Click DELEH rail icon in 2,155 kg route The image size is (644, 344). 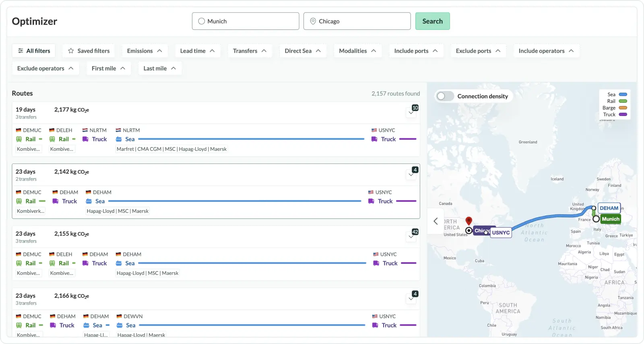tap(52, 263)
